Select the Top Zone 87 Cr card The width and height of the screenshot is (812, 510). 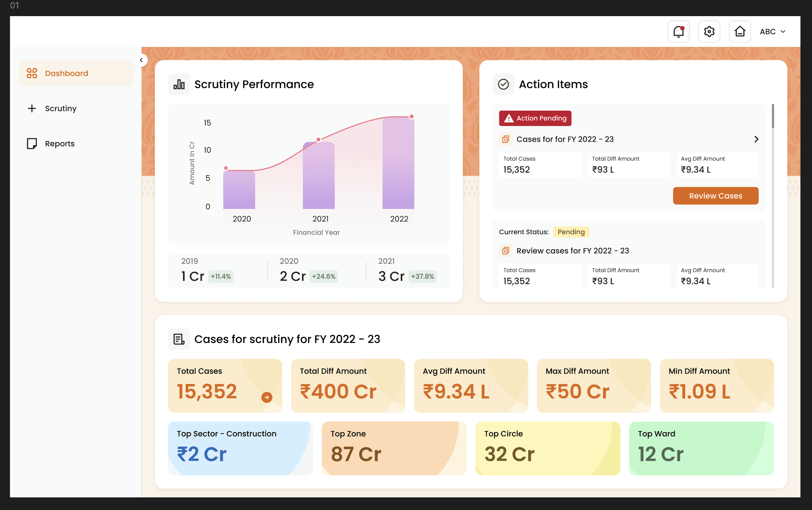[394, 448]
